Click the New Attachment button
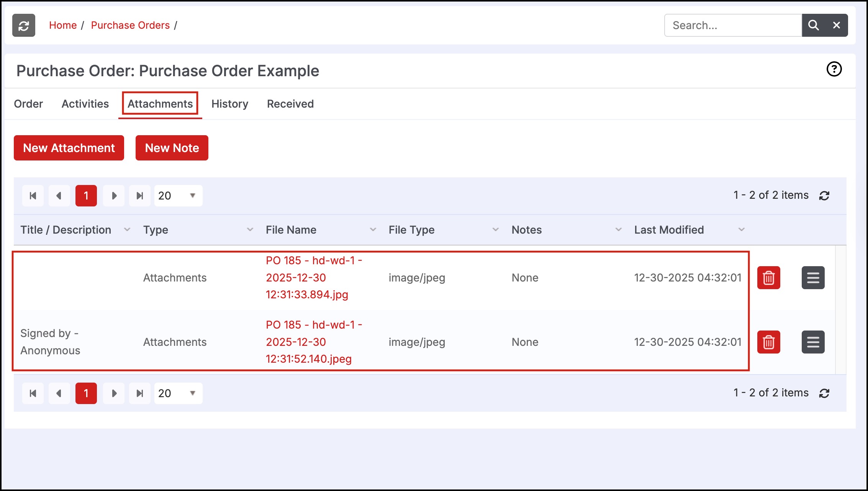This screenshot has height=491, width=868. (x=69, y=148)
